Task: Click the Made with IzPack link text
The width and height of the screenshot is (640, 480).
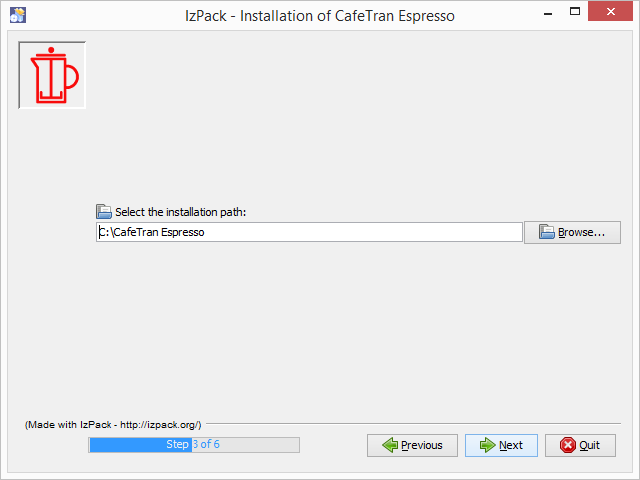Action: pyautogui.click(x=113, y=425)
